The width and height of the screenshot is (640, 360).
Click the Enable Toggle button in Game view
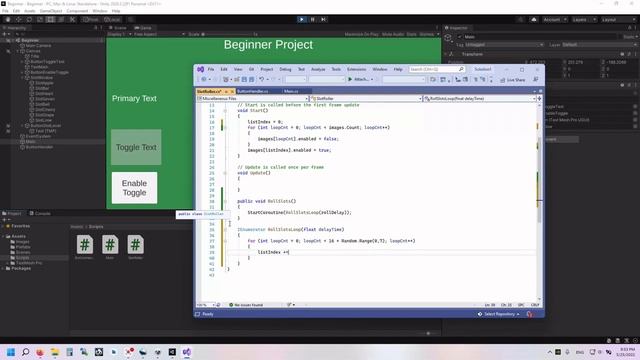coord(134,188)
